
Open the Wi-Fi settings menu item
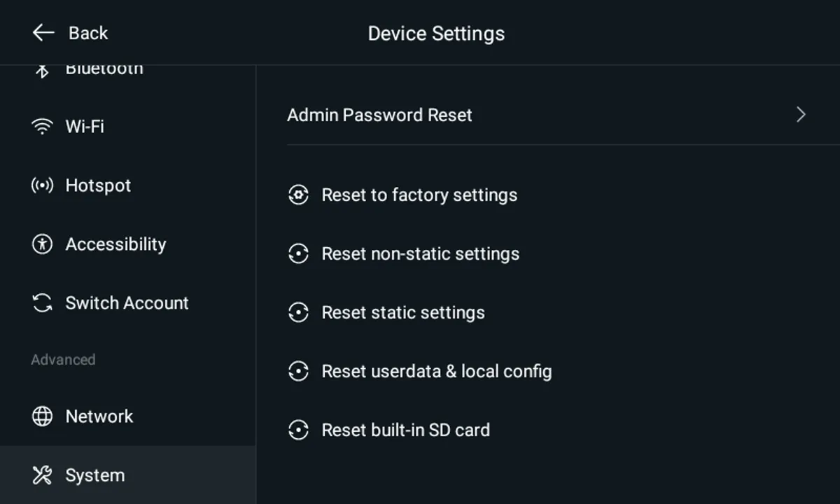click(85, 127)
